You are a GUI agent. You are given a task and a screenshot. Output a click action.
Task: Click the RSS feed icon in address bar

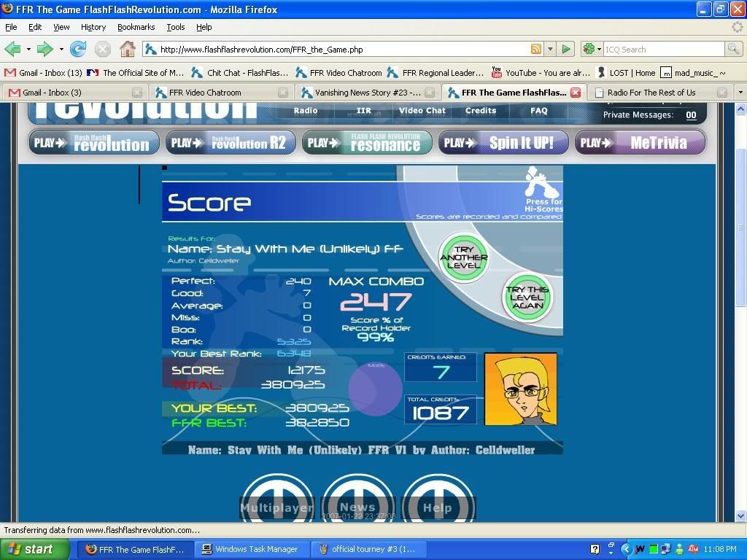tap(536, 50)
